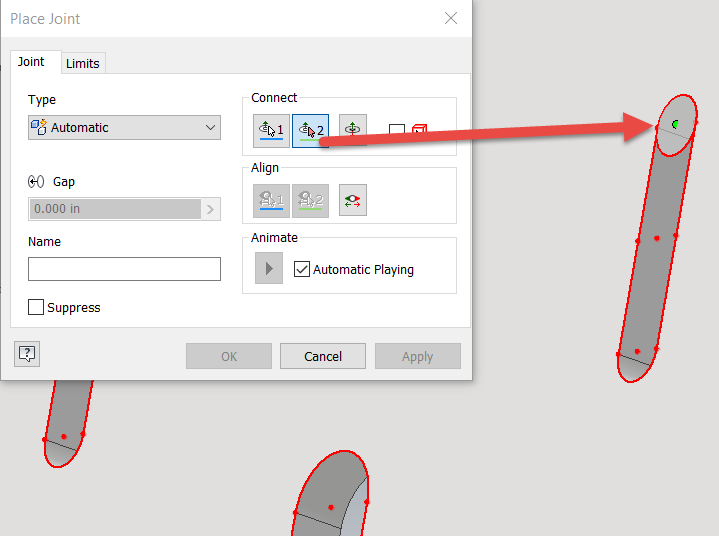Pick the green origin point on slot
This screenshot has width=719, height=536.
point(675,124)
